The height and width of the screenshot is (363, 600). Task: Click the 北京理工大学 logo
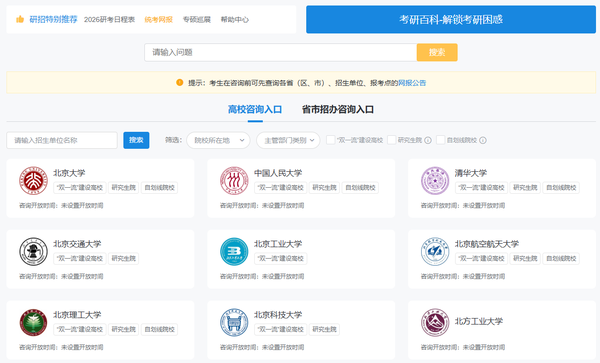tap(34, 322)
